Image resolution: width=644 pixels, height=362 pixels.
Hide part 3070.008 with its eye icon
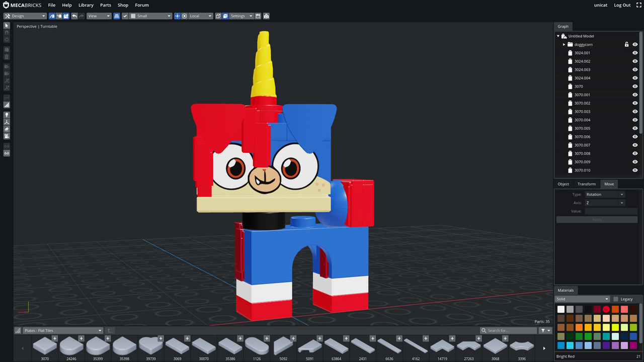(635, 153)
